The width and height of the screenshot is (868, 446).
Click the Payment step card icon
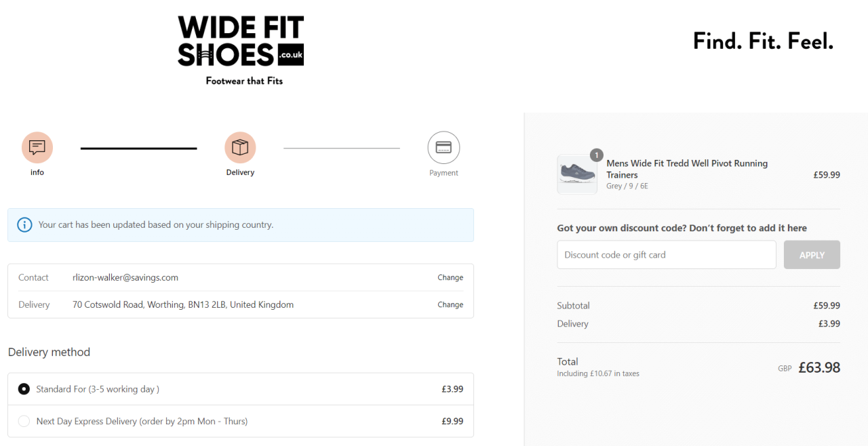443,147
